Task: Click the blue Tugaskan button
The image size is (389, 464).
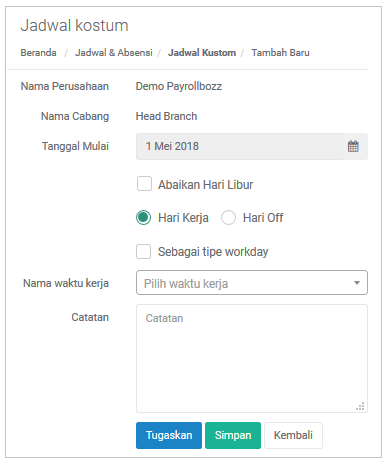Action: click(x=169, y=435)
